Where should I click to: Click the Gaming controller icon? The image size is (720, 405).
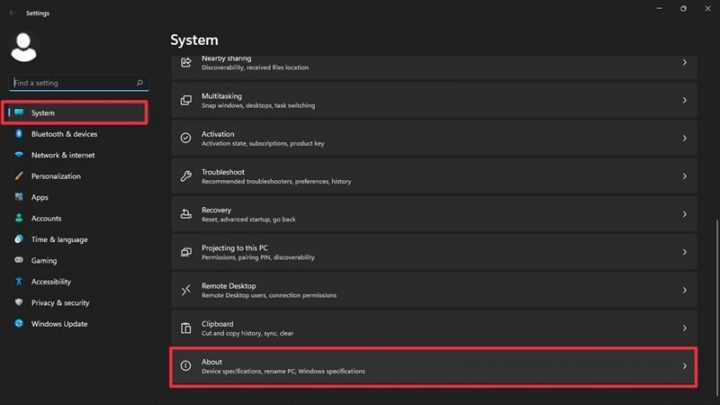[19, 261]
